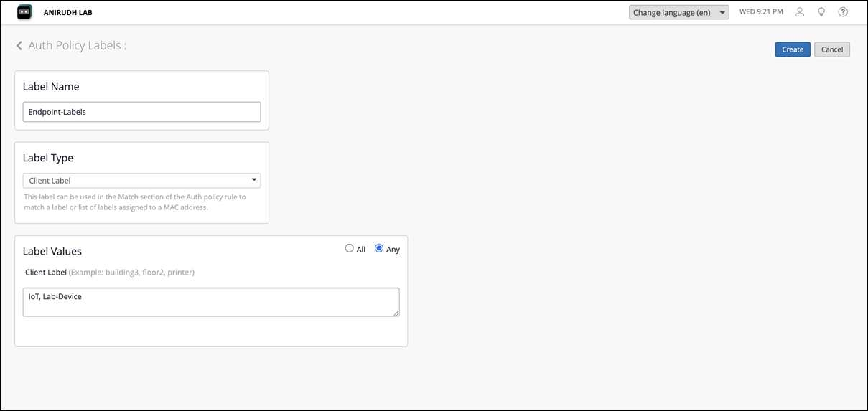Click the Create button
Image resolution: width=868 pixels, height=411 pixels.
tap(793, 49)
